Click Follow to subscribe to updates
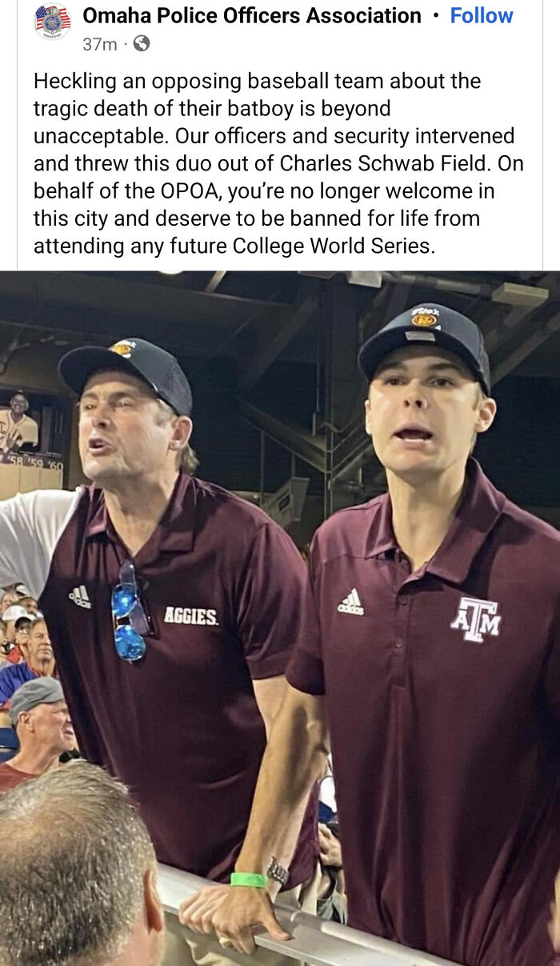This screenshot has width=560, height=966. coord(481,15)
